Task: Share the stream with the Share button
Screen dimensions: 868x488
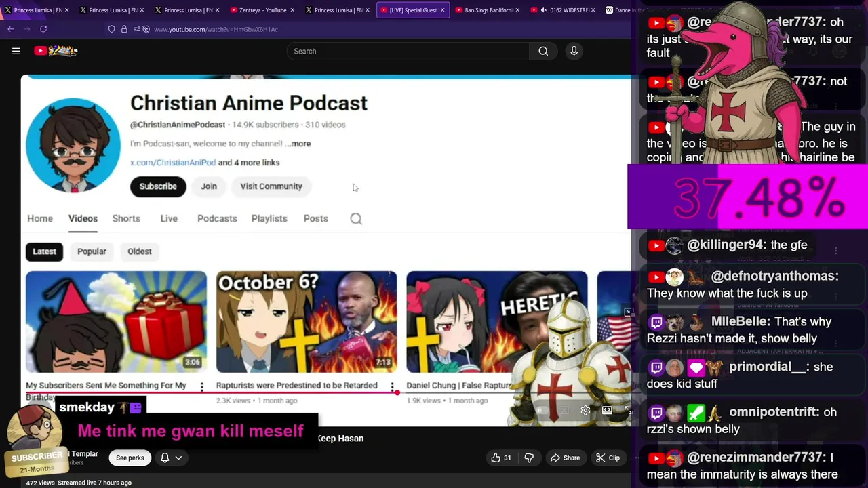Action: (566, 458)
